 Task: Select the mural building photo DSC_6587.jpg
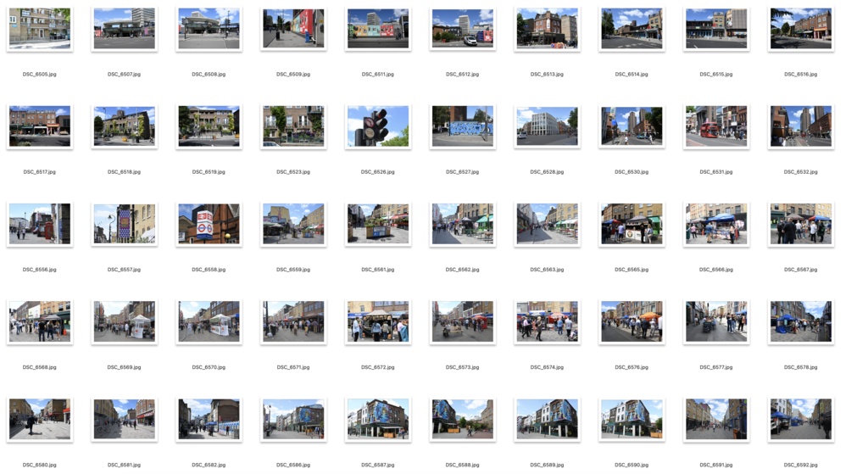[x=378, y=419]
